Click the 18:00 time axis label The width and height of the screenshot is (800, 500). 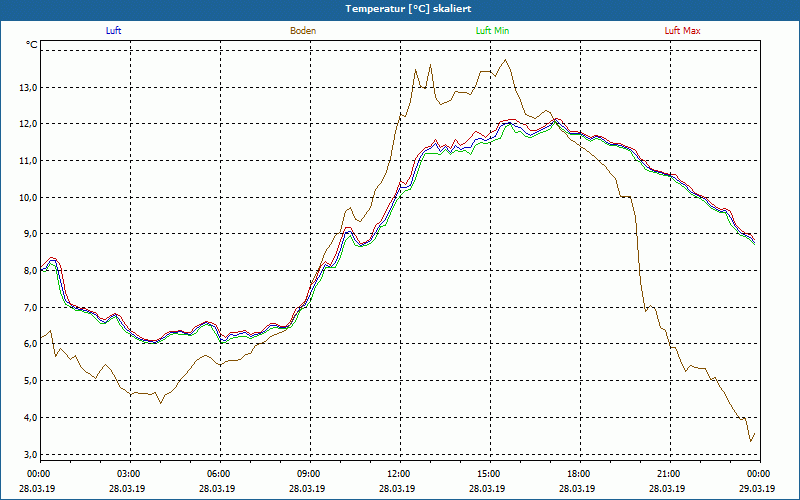click(x=578, y=474)
